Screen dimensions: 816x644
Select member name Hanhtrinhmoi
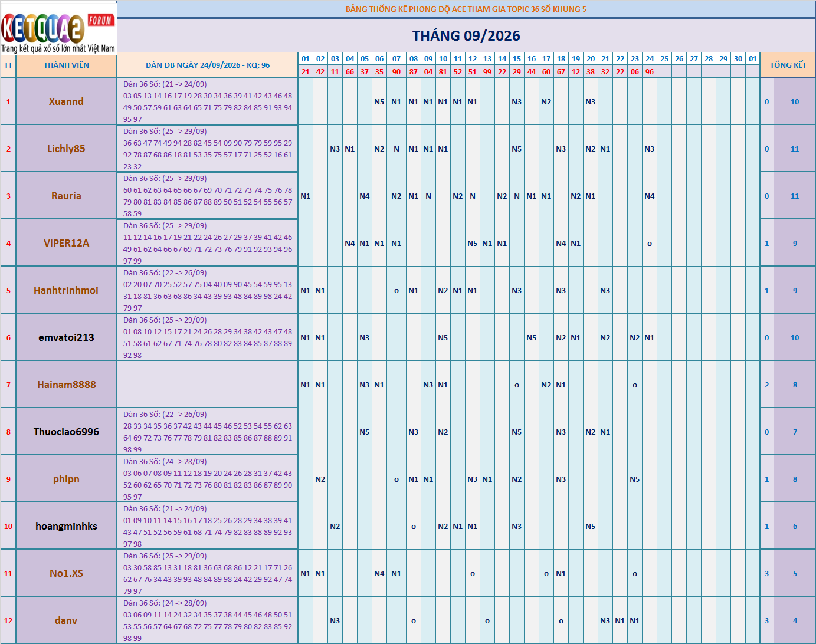66,290
